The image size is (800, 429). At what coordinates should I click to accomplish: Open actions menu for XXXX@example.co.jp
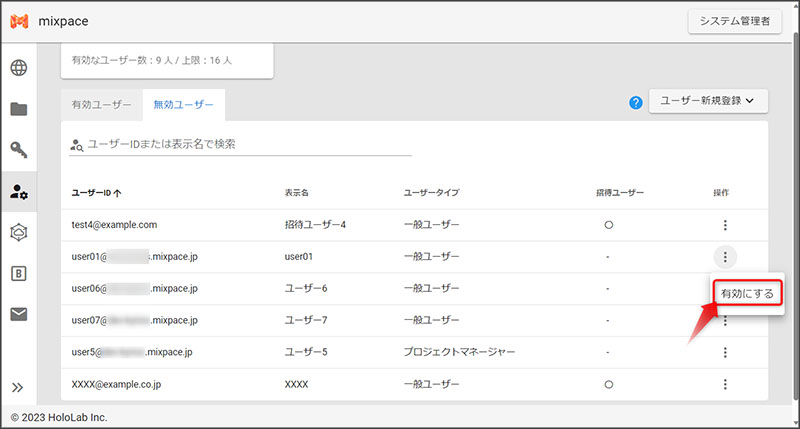(x=726, y=384)
